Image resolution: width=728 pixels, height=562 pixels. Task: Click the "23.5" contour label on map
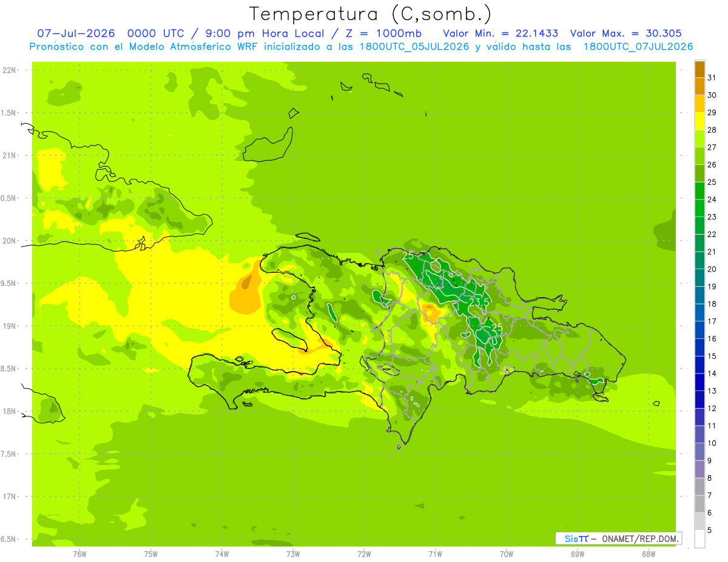(479, 302)
